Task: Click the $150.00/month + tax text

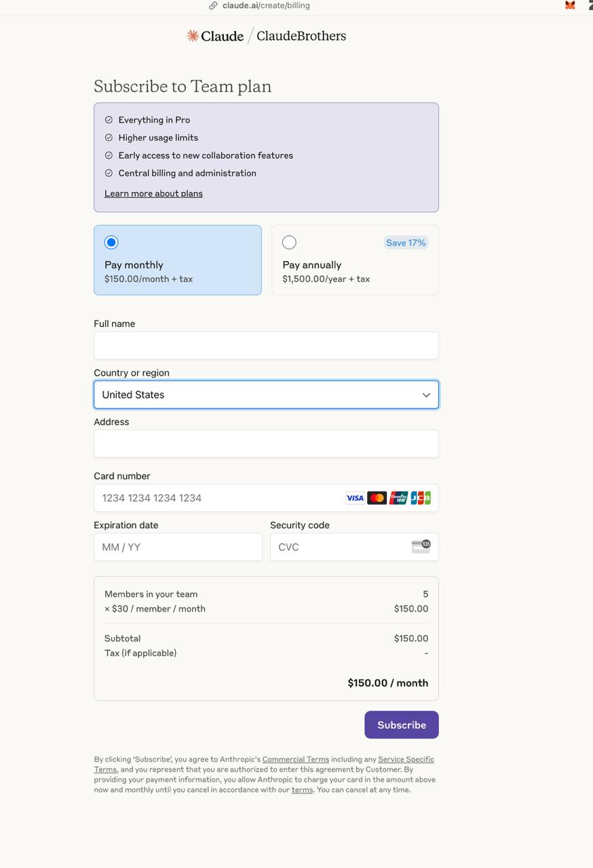Action: [x=149, y=279]
